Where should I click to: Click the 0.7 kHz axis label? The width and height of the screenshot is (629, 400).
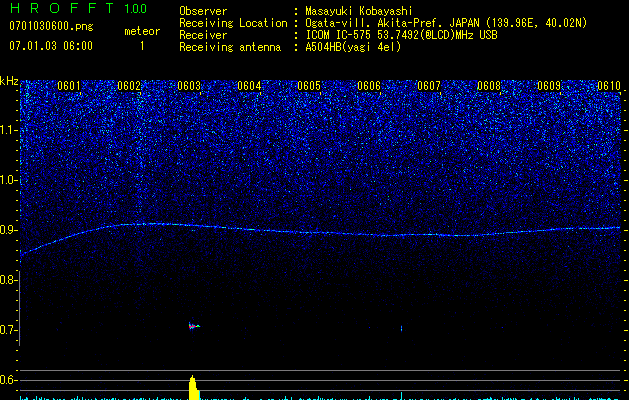[8, 330]
